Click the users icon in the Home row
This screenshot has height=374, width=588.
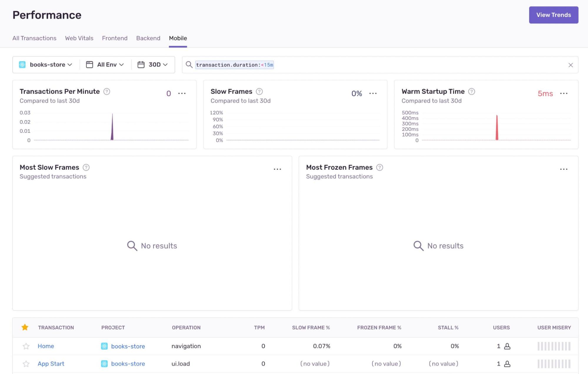pos(507,346)
